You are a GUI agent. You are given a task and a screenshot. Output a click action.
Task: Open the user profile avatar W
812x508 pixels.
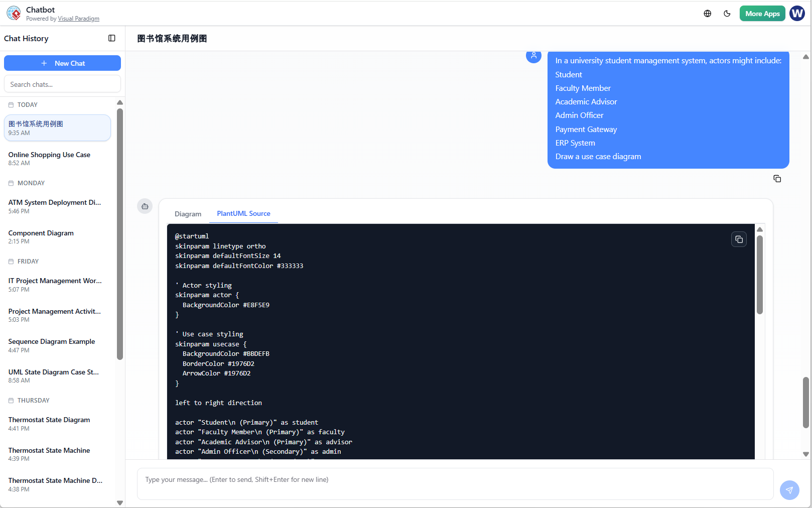[797, 14]
